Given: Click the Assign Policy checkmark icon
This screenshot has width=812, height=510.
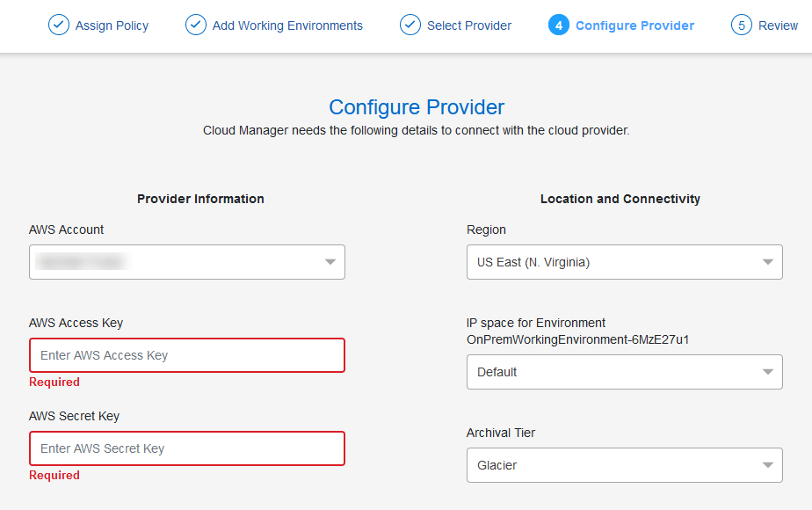Looking at the screenshot, I should tap(59, 25).
